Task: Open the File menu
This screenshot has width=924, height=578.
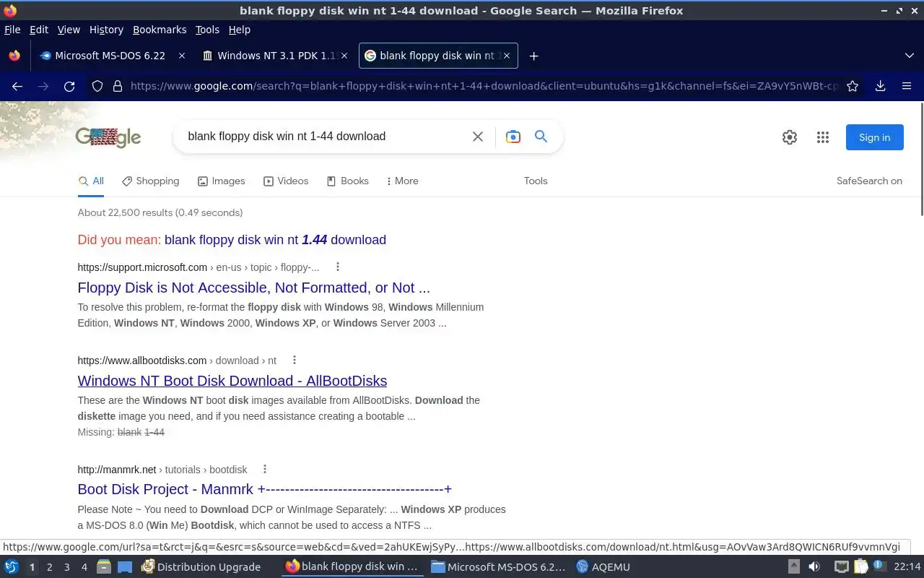Action: point(12,30)
